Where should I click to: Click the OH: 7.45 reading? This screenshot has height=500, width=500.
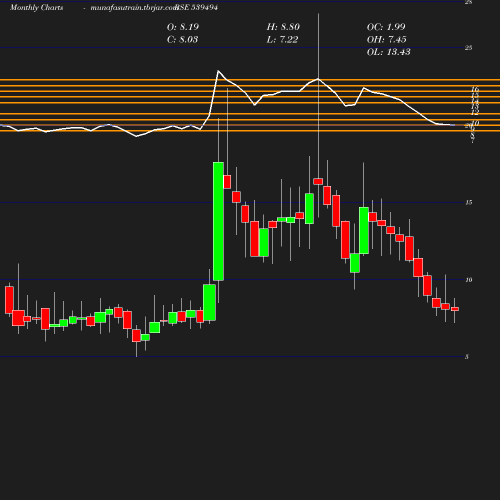(387, 40)
